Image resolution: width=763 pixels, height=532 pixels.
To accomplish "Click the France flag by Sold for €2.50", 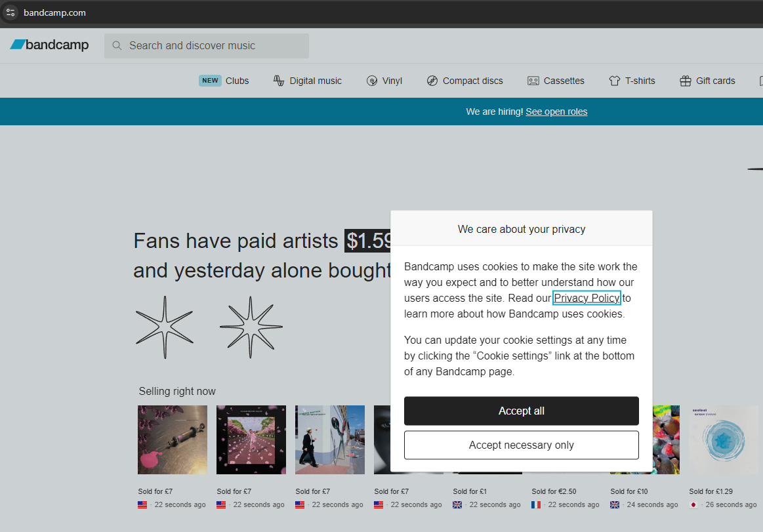I will (536, 504).
